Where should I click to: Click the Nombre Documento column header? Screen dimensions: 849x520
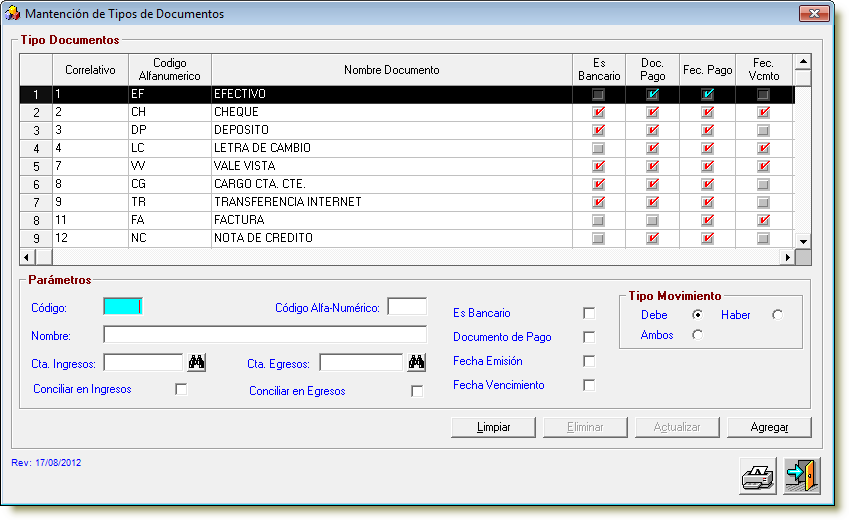point(391,70)
